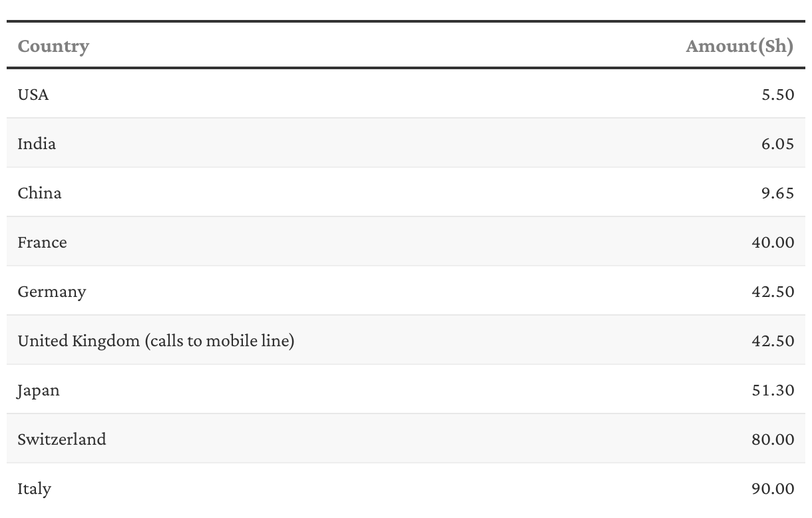Screen dimensions: 812x518
Task: Click the Amount(Sh) column header
Action: point(739,46)
